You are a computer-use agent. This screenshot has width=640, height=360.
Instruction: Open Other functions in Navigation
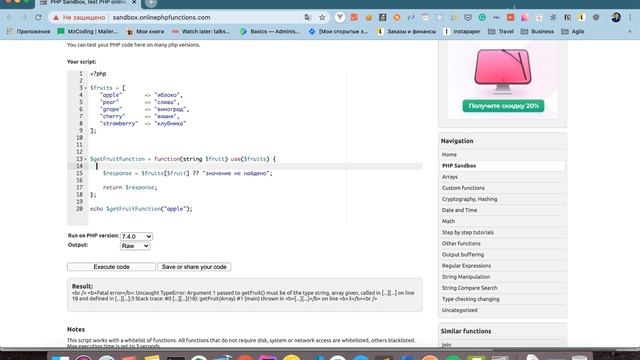(x=461, y=243)
